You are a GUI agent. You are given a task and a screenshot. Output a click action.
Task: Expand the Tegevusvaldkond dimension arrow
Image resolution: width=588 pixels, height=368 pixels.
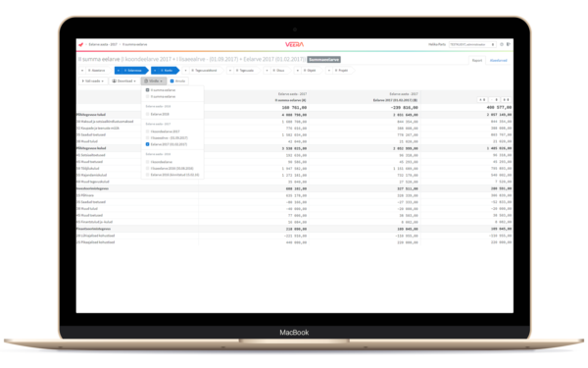tap(185, 71)
